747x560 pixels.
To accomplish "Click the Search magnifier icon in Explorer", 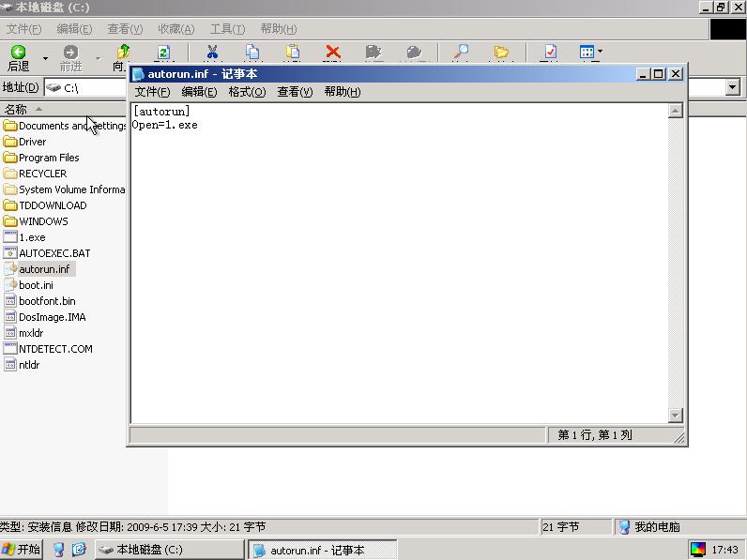I will (461, 52).
